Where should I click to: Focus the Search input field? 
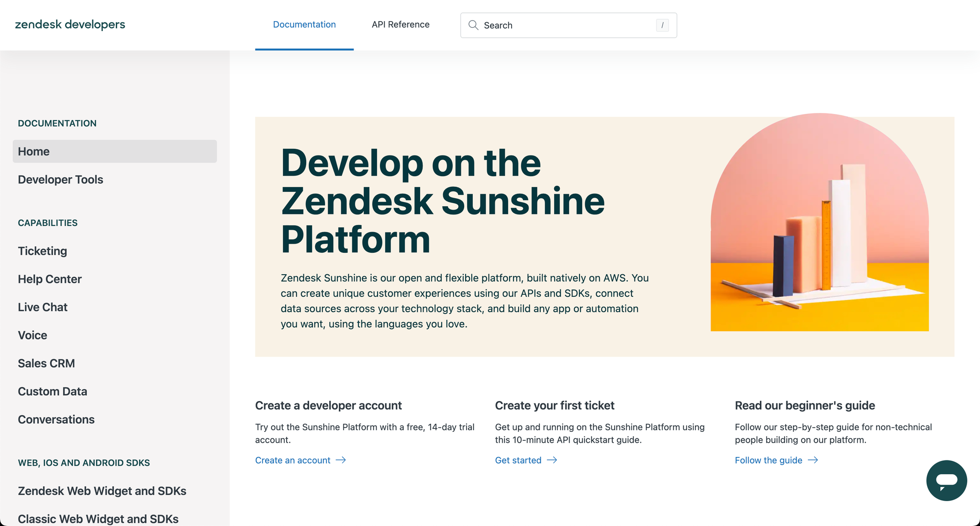pos(568,25)
